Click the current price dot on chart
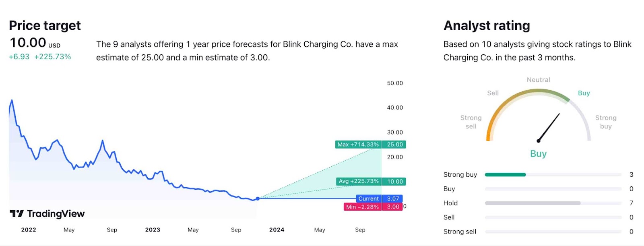644x246 pixels. pos(258,198)
